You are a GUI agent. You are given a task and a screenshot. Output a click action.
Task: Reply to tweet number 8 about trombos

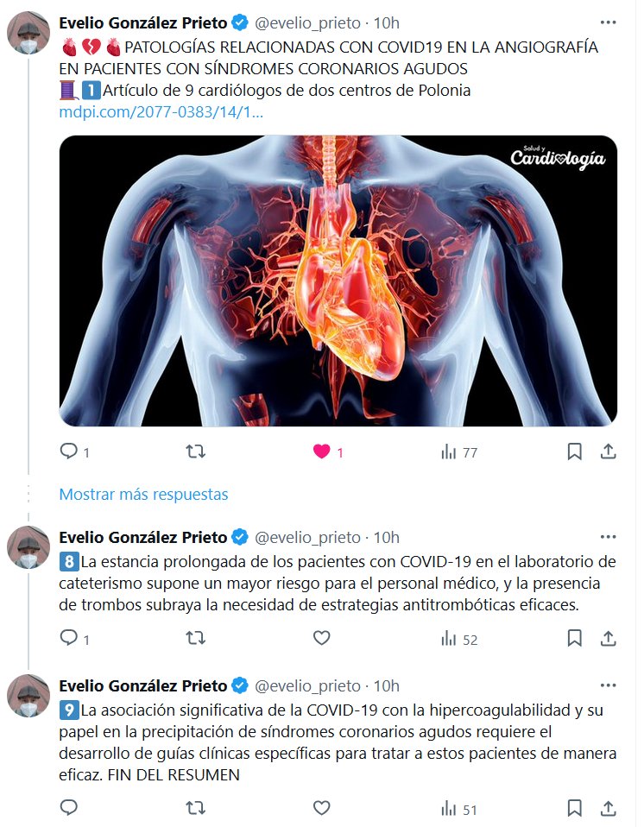click(x=69, y=639)
